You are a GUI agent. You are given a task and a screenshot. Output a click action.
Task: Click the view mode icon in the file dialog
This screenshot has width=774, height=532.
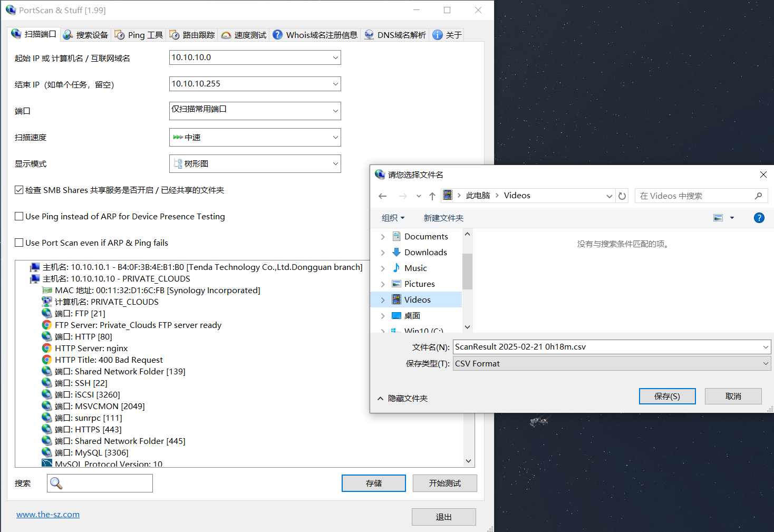(718, 218)
